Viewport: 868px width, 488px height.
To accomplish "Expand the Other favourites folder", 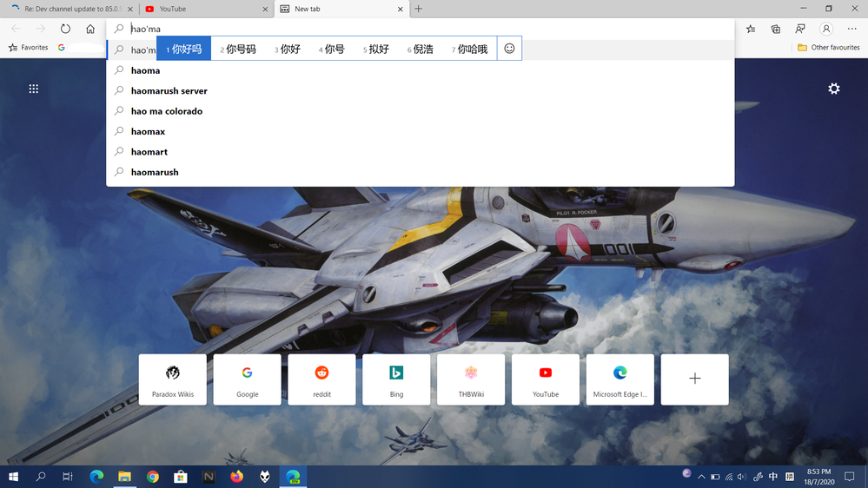I will coord(829,48).
